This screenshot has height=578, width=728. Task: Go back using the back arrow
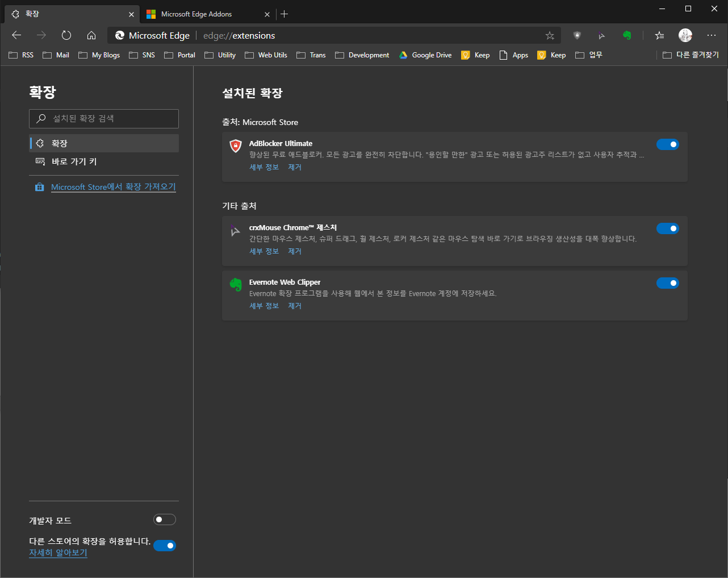pyautogui.click(x=16, y=35)
